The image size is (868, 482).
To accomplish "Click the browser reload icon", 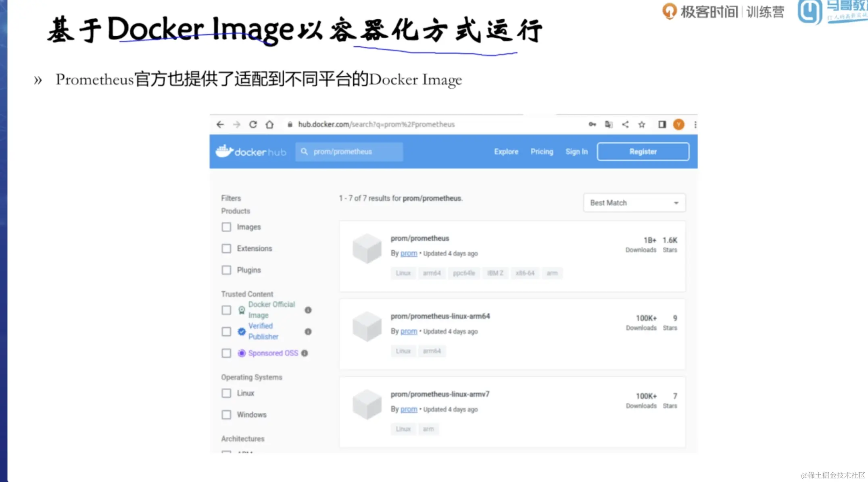I will click(253, 125).
